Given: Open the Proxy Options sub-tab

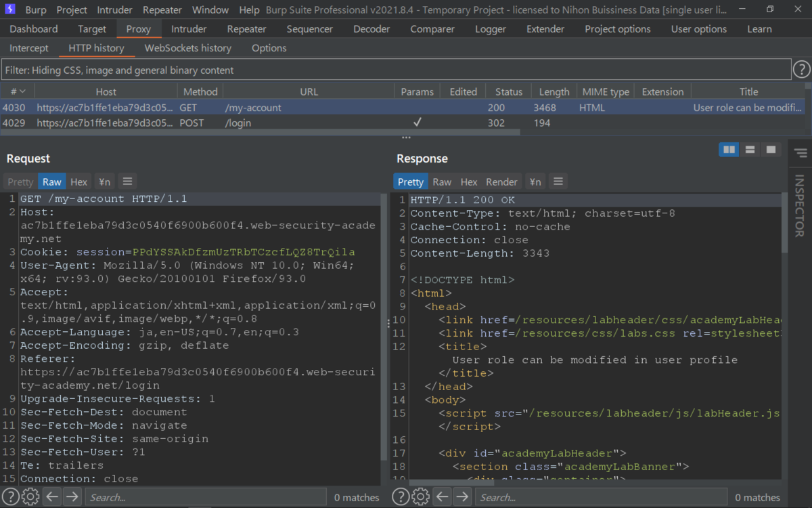Looking at the screenshot, I should click(x=269, y=48).
